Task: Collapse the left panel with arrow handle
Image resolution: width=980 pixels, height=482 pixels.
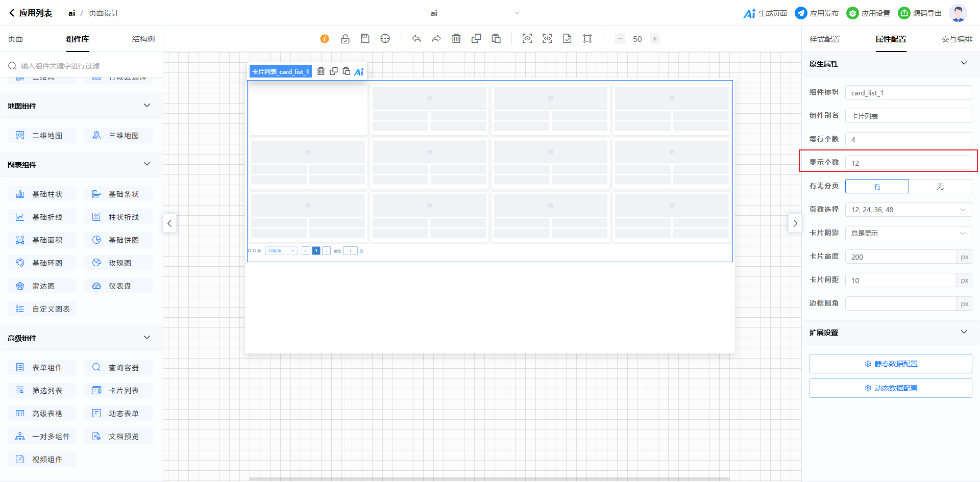Action: (x=169, y=223)
